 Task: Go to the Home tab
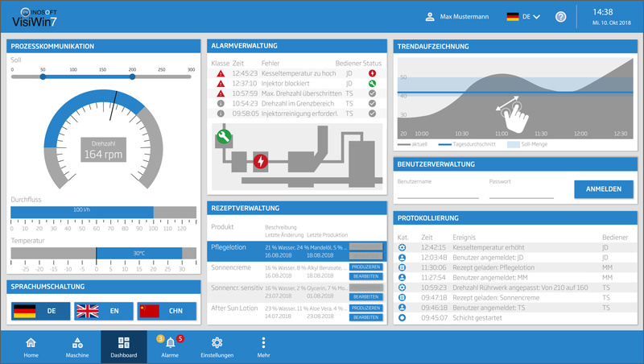point(31,346)
